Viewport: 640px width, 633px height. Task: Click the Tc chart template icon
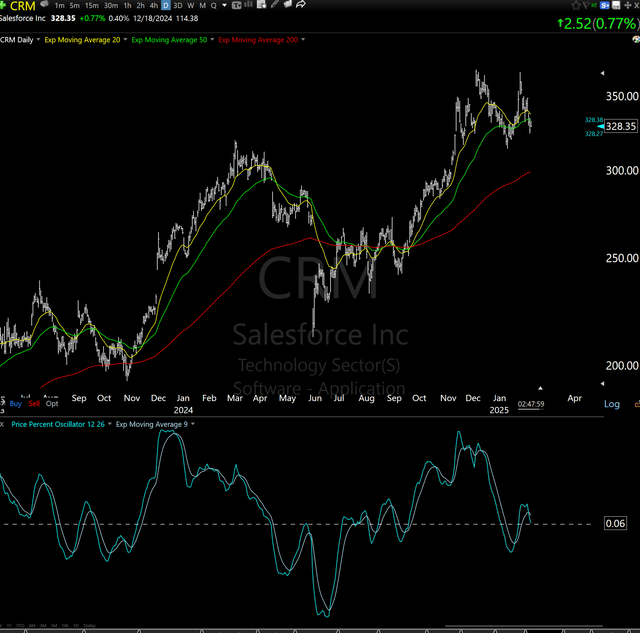pyautogui.click(x=236, y=5)
